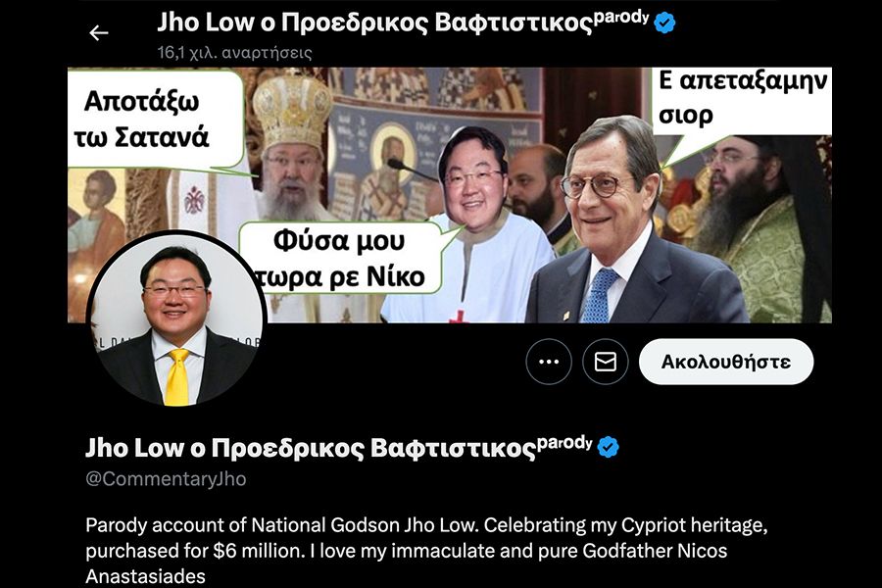The image size is (882, 588).
Task: Click the 16,1 χιλ. αναρτήσεις post count
Action: tap(234, 53)
